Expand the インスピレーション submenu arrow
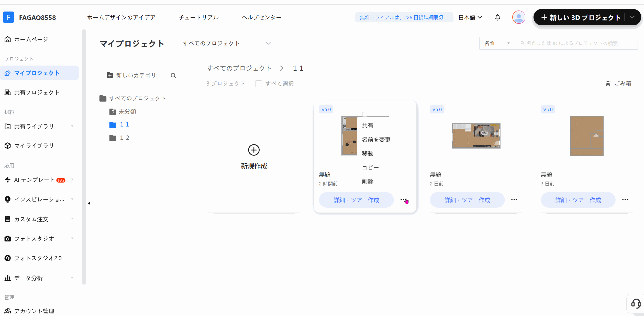644x316 pixels. click(x=72, y=199)
